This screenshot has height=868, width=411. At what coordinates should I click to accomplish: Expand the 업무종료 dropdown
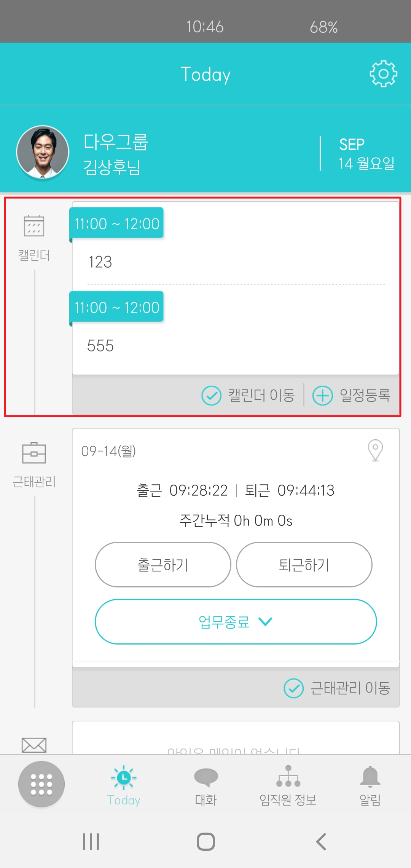236,622
